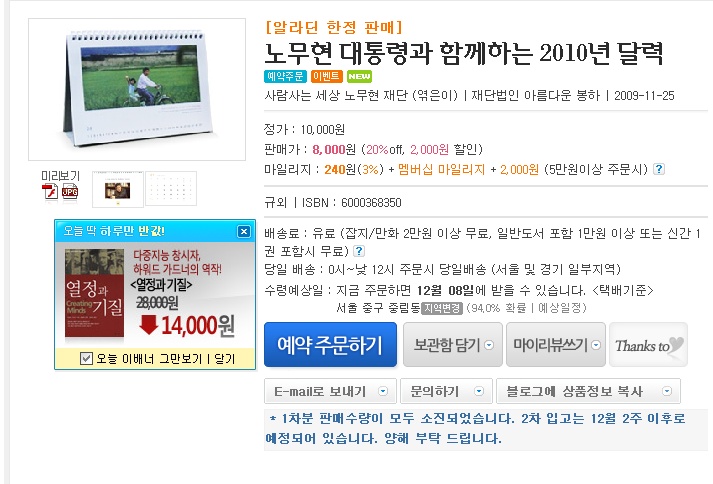The height and width of the screenshot is (484, 713).
Task: Click the green NEW badge
Action: pyautogui.click(x=359, y=76)
